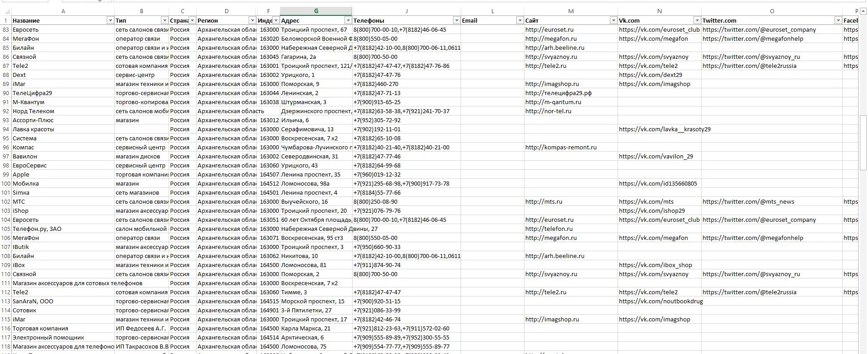Open the Страна column filter dropdown
868x354 pixels.
pyautogui.click(x=192, y=20)
